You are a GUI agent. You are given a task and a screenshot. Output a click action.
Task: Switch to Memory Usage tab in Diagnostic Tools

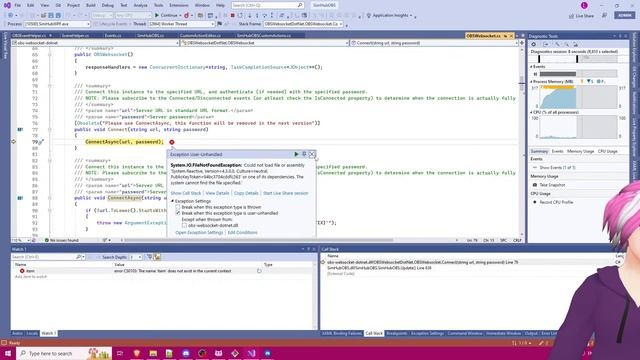click(x=580, y=151)
